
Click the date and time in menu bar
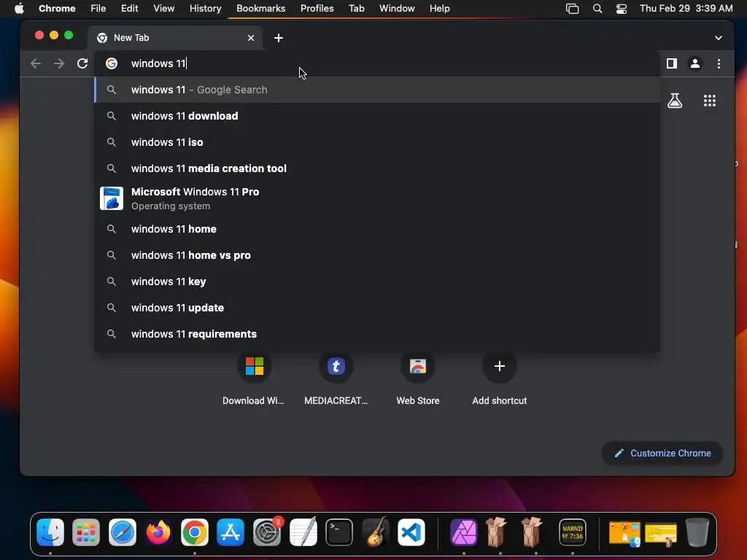[686, 8]
